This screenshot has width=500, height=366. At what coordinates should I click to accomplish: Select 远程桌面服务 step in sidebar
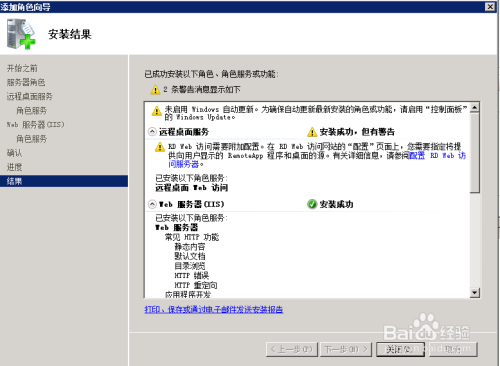pyautogui.click(x=30, y=97)
